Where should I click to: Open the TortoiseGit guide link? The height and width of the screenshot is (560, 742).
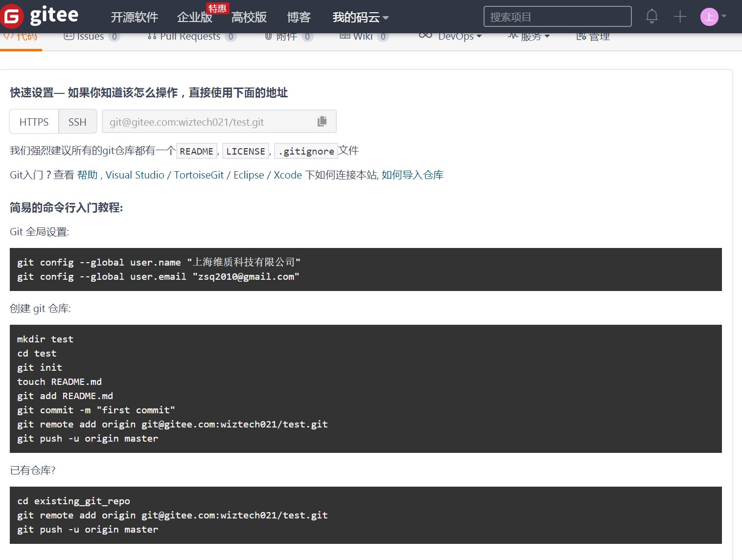[x=199, y=175]
